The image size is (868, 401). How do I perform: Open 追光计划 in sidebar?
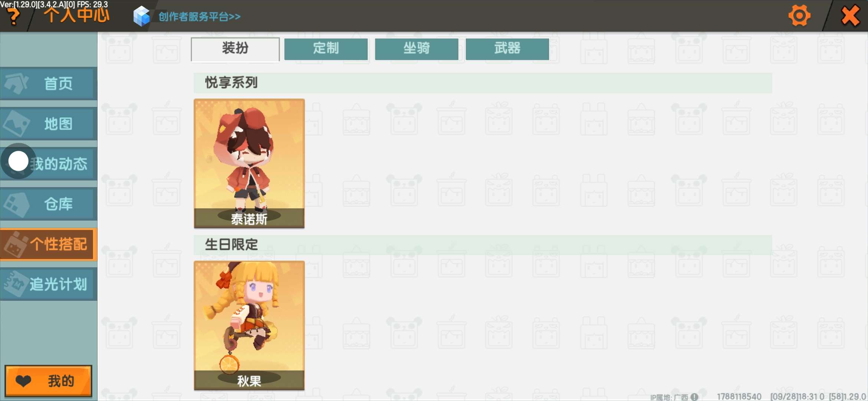click(x=49, y=284)
